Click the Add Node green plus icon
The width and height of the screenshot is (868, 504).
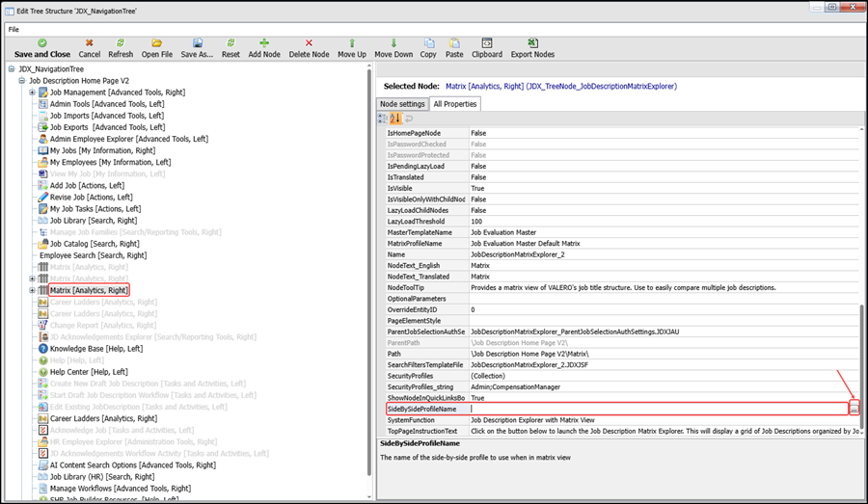[x=264, y=43]
